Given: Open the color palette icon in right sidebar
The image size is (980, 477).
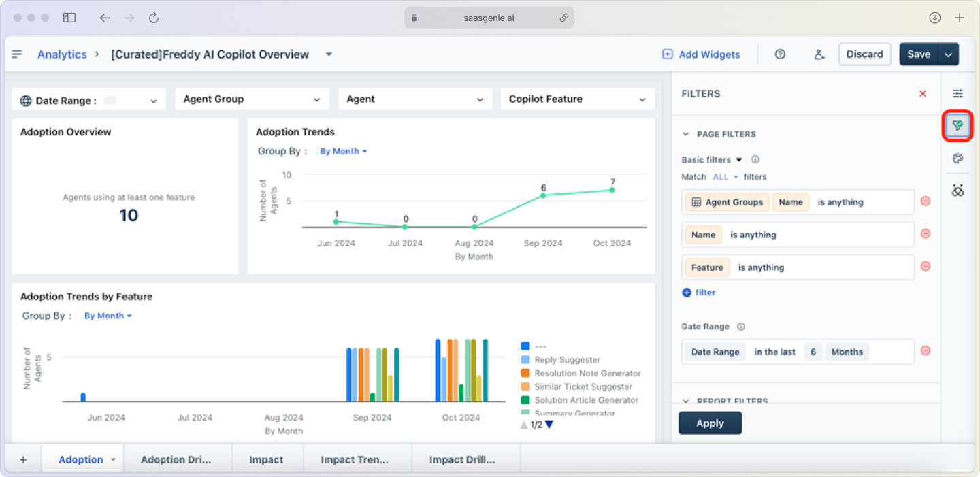Looking at the screenshot, I should coord(958,158).
